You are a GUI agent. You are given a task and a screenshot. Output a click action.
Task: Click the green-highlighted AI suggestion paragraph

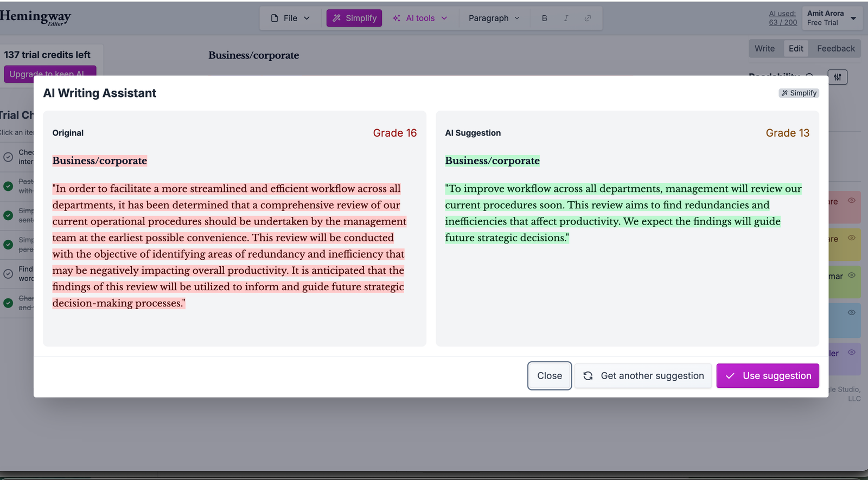tap(623, 213)
